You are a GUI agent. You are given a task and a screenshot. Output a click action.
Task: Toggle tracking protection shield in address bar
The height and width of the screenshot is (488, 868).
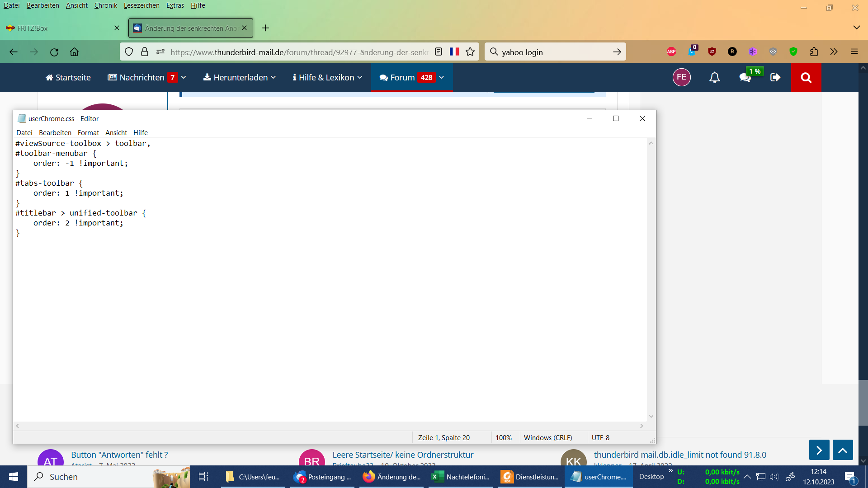click(129, 52)
